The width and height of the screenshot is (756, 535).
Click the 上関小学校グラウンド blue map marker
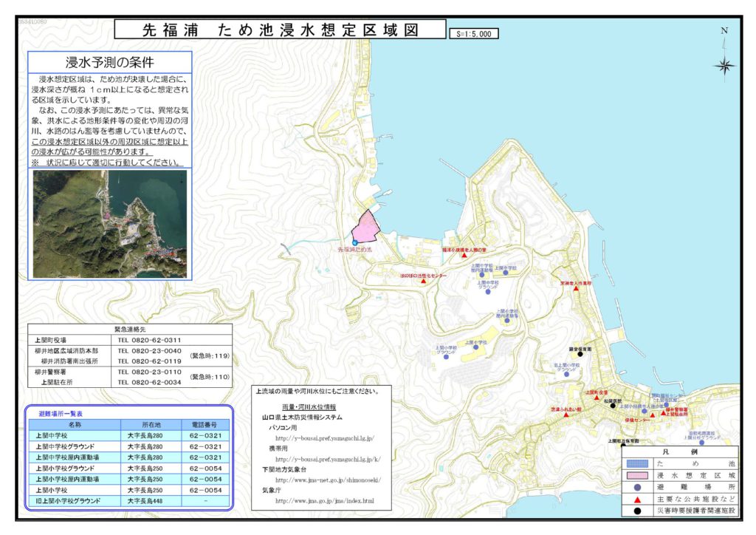point(446,357)
